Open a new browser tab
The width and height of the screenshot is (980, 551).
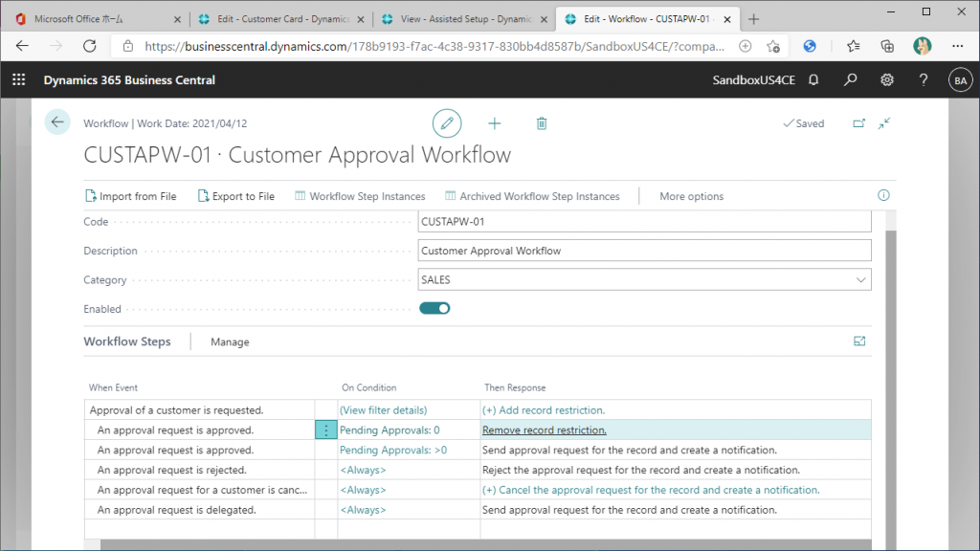click(754, 19)
